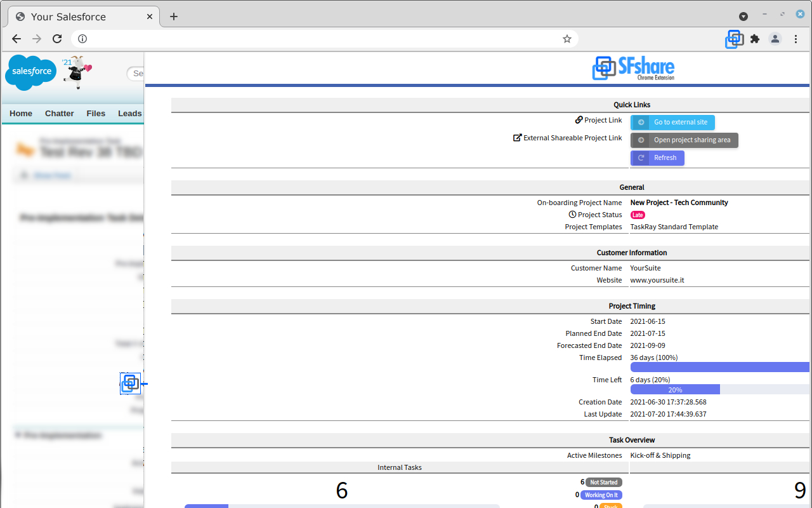Viewport: 812px width, 508px height.
Task: Click the 36 days (100%) elapsed text
Action: coord(654,358)
